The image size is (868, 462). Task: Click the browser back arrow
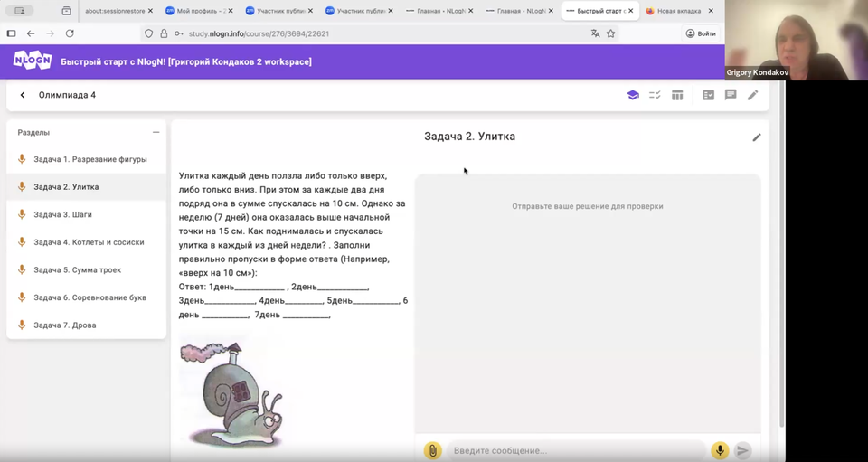[31, 33]
